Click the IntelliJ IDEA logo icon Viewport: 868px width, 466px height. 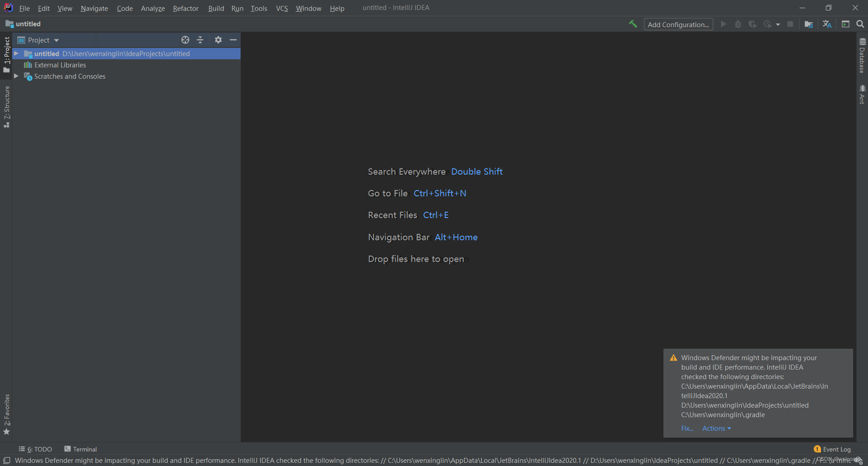click(x=8, y=8)
